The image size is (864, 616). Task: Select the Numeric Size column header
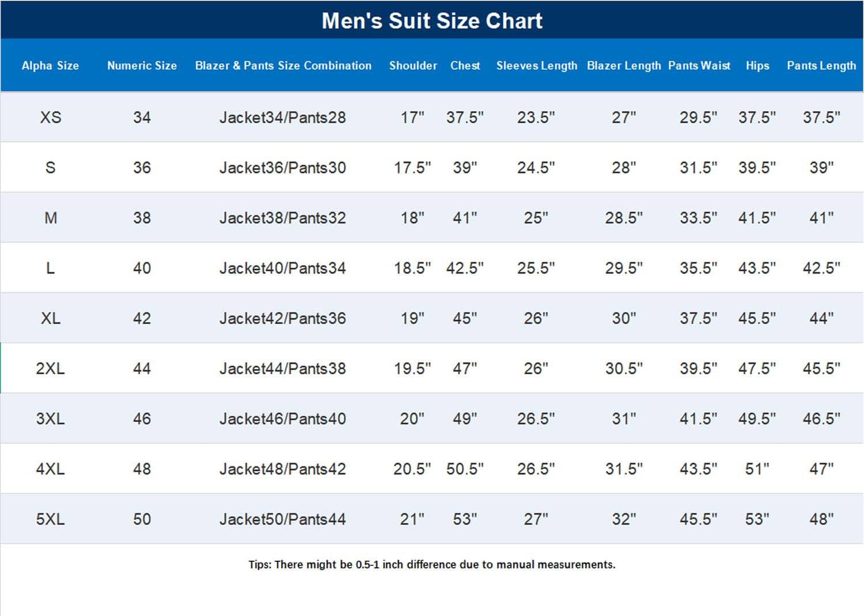point(142,66)
